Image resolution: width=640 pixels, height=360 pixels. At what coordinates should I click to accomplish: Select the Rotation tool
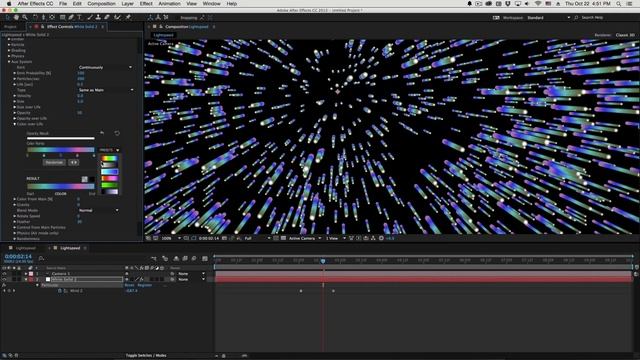click(36, 18)
